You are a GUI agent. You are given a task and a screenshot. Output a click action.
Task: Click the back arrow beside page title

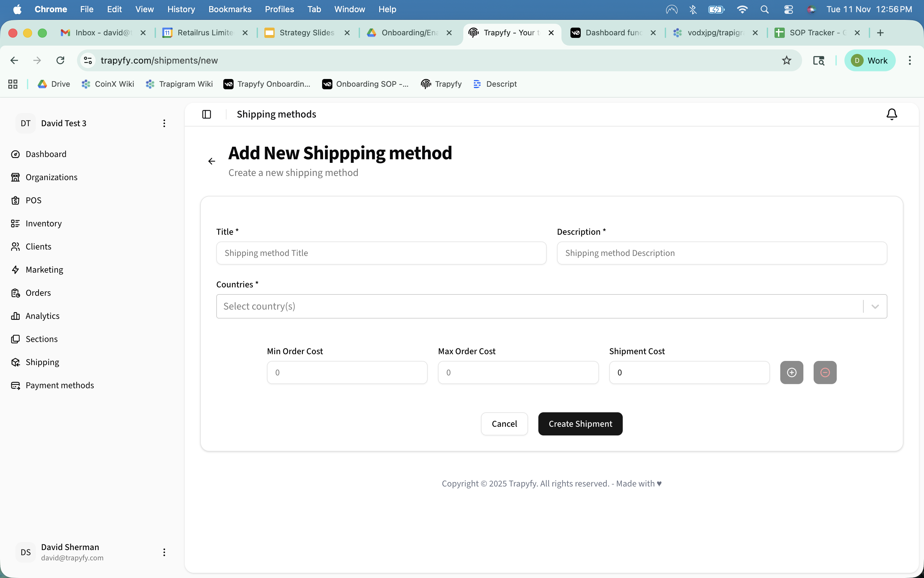point(211,161)
